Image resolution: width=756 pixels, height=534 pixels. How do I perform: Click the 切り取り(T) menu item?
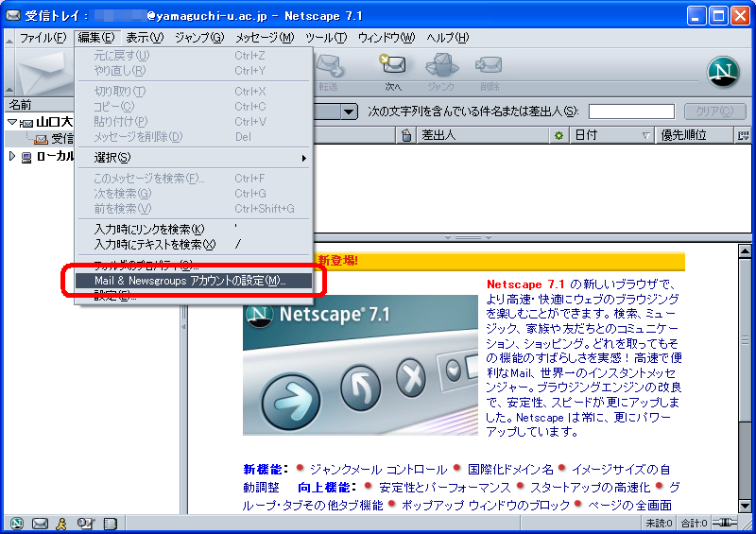click(194, 91)
